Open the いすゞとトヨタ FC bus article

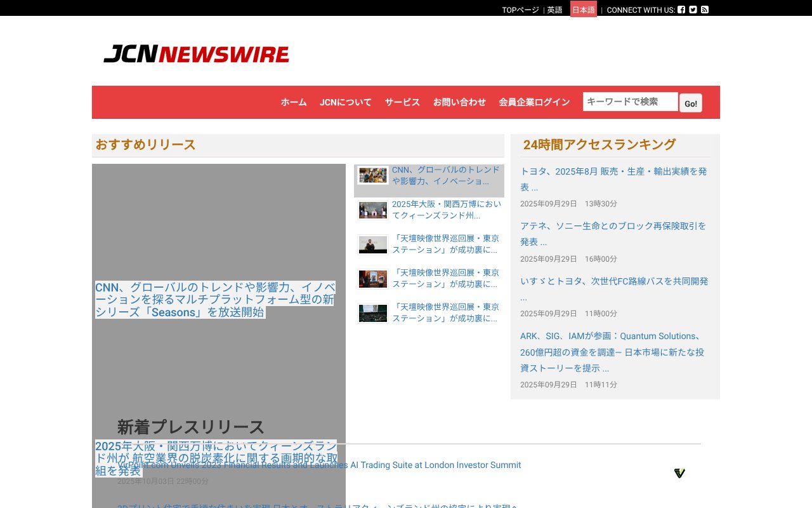pyautogui.click(x=613, y=281)
